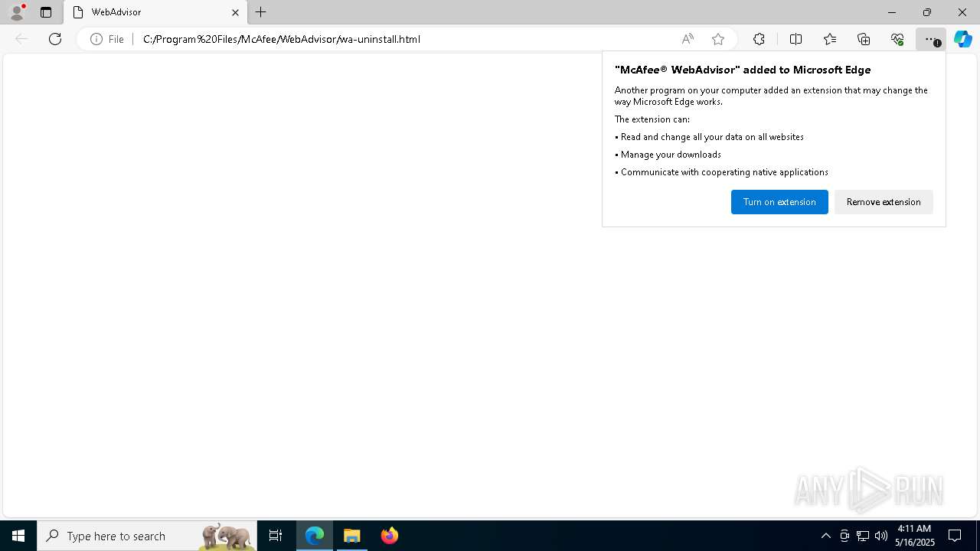Open the volume control icon

881,536
